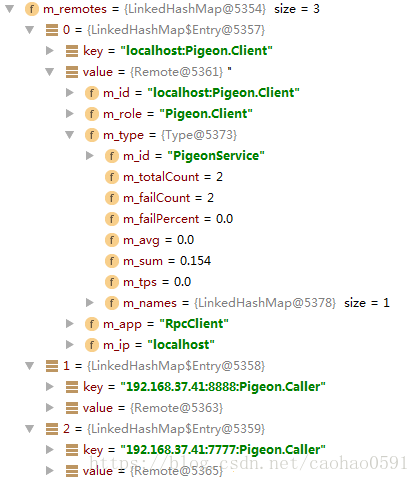
Task: Expand key "192.168.37.41:7777:Pigeon.Caller" node
Action: (x=50, y=450)
